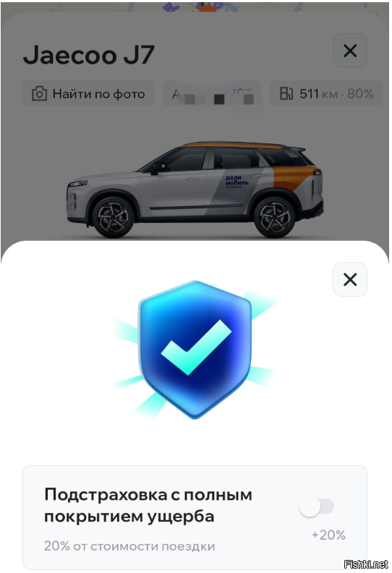Click the fuel pump icon
The image size is (392, 573).
(286, 93)
